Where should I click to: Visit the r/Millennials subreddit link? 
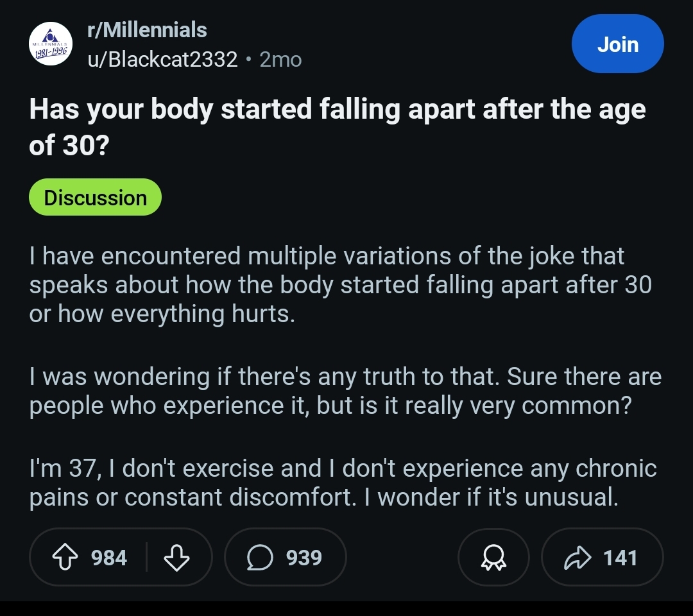click(x=147, y=30)
